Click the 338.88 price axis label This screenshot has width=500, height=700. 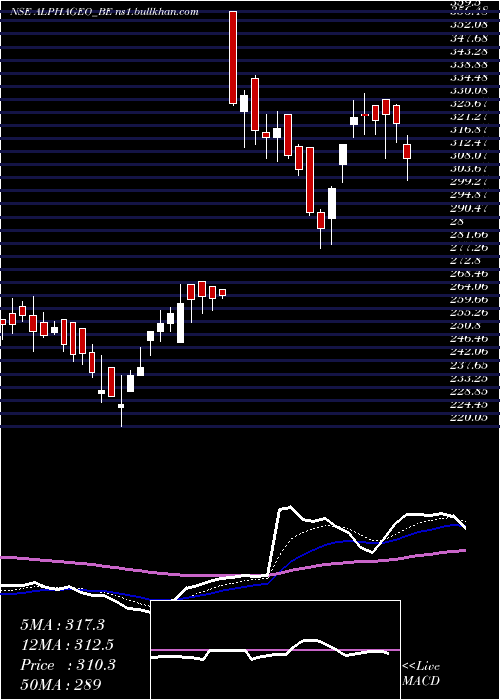(468, 64)
